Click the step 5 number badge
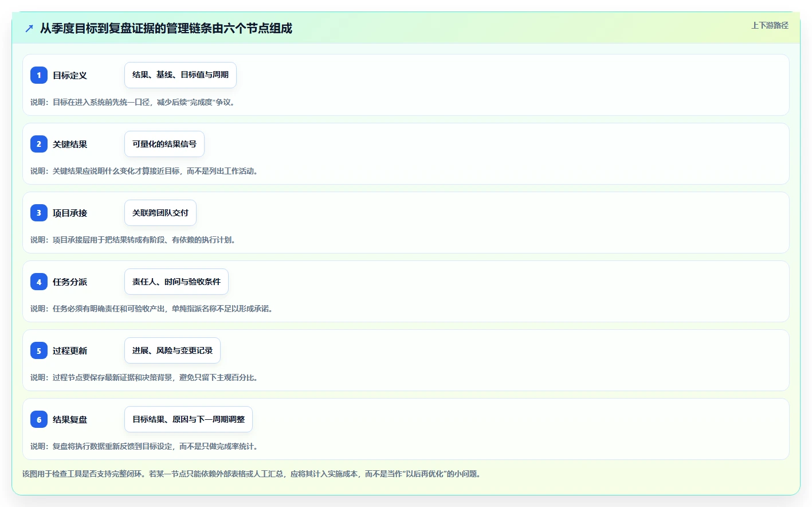The height and width of the screenshot is (507, 812). tap(39, 350)
